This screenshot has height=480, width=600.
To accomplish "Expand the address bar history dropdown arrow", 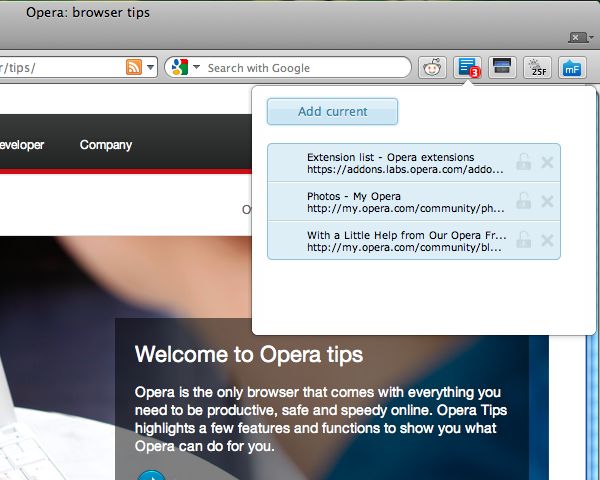I will click(151, 67).
